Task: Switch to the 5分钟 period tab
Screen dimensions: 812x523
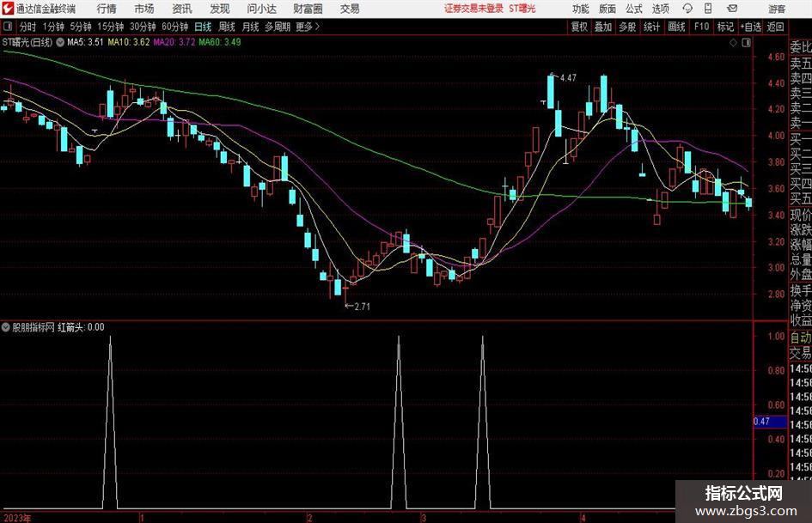Action: 81,27
